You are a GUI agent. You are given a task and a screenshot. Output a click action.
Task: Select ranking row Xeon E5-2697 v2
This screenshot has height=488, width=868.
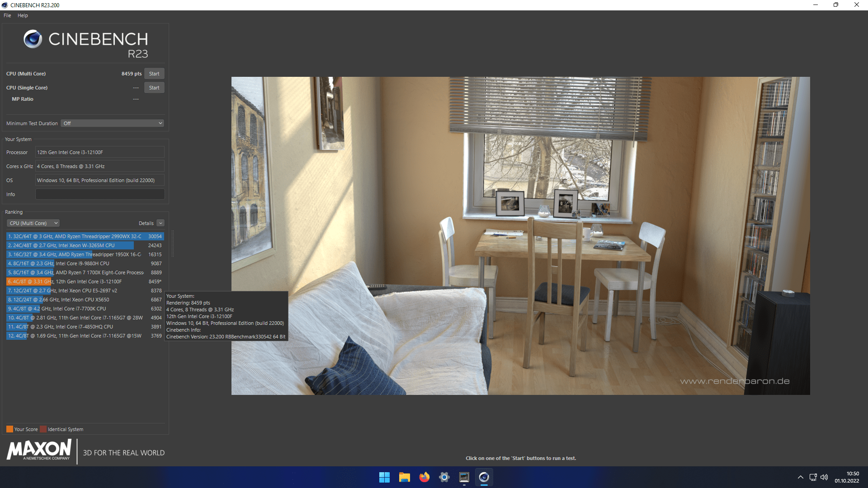(85, 291)
